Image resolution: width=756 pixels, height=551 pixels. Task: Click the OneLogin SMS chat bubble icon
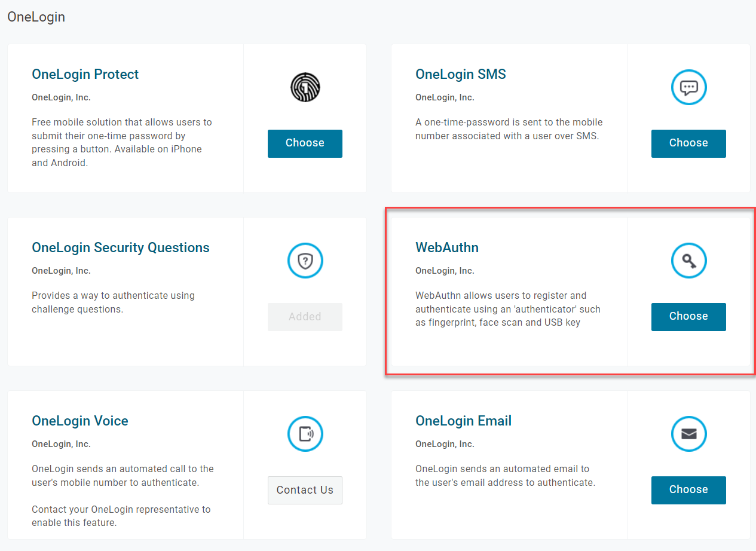pyautogui.click(x=688, y=87)
